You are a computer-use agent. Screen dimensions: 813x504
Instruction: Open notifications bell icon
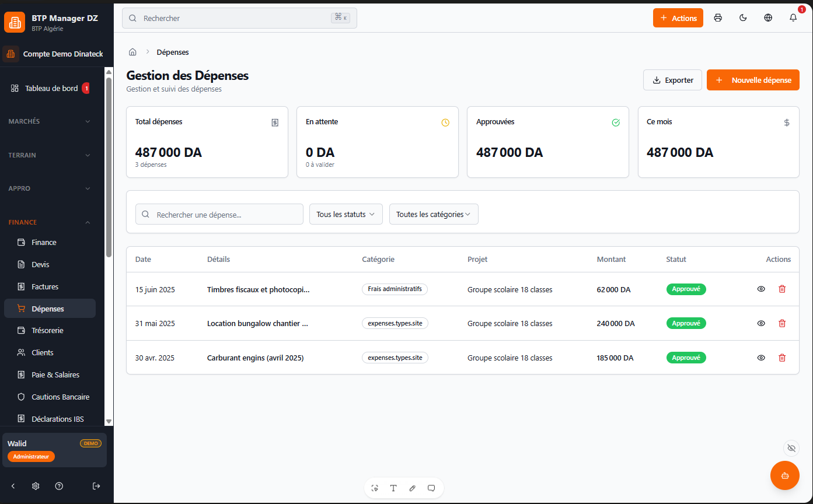coord(793,18)
